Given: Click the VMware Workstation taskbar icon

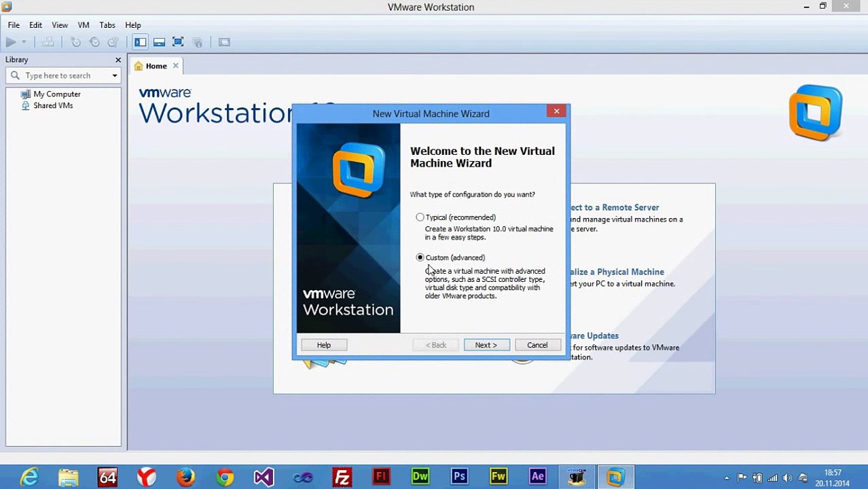Looking at the screenshot, I should pos(615,477).
